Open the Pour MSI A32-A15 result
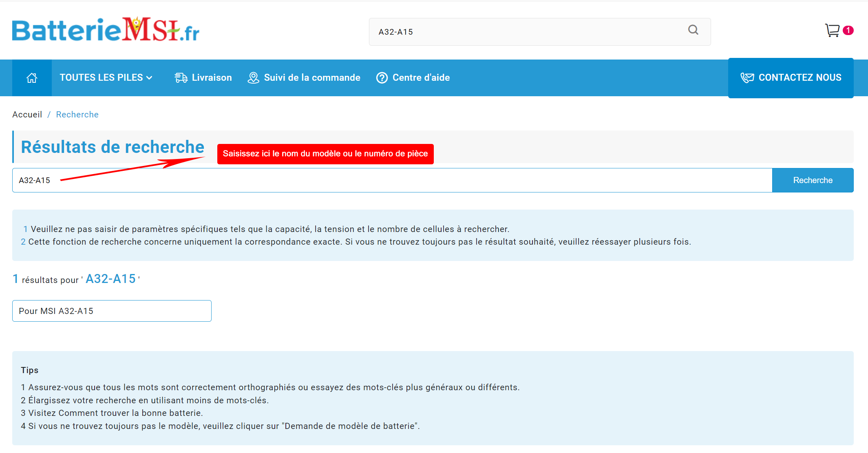Image resolution: width=868 pixels, height=453 pixels. click(112, 311)
